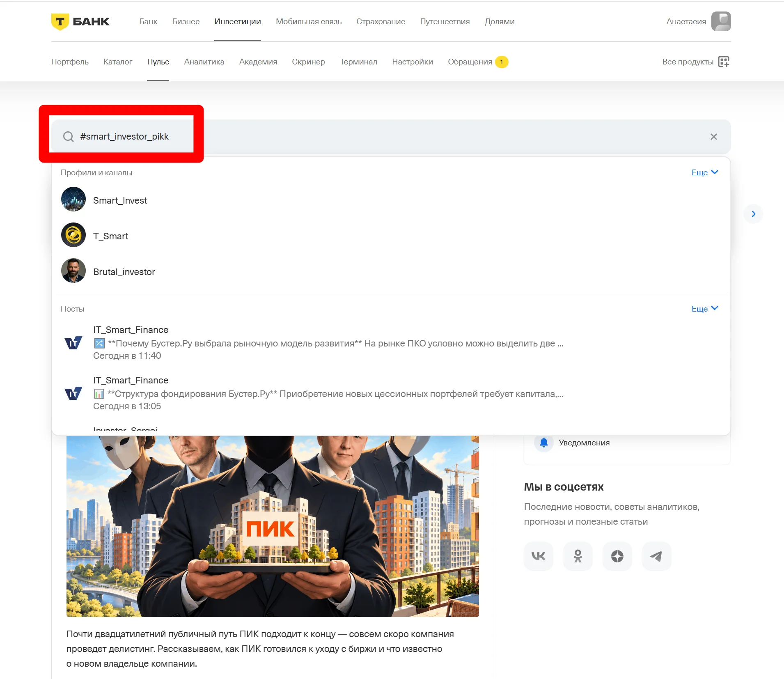Image resolution: width=784 pixels, height=679 pixels.
Task: Switch to the Терминал tab
Action: [x=358, y=62]
